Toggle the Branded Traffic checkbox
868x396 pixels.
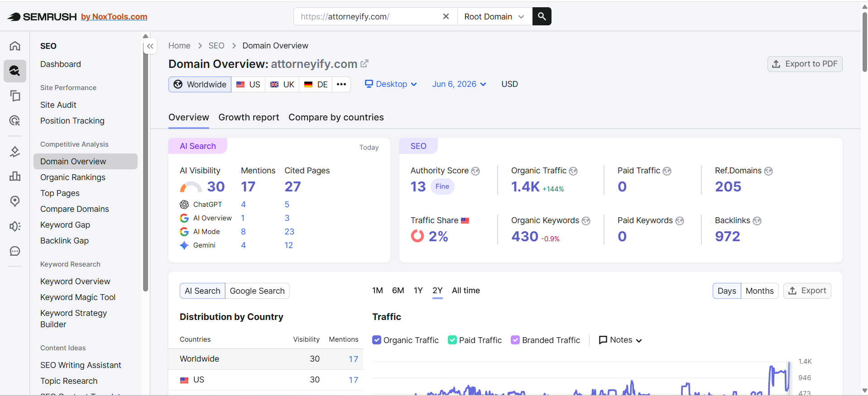pos(515,340)
